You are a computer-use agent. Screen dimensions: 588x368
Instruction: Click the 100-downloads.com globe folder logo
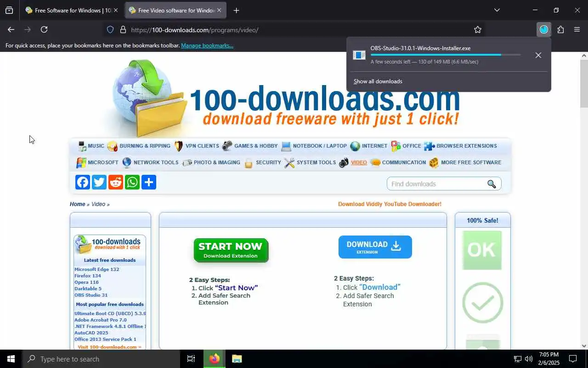[149, 98]
